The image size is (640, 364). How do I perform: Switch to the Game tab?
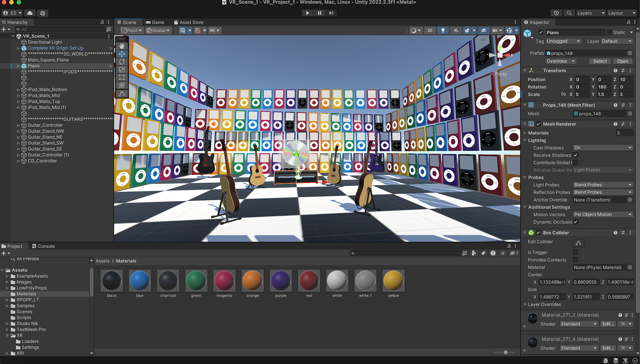tap(155, 22)
